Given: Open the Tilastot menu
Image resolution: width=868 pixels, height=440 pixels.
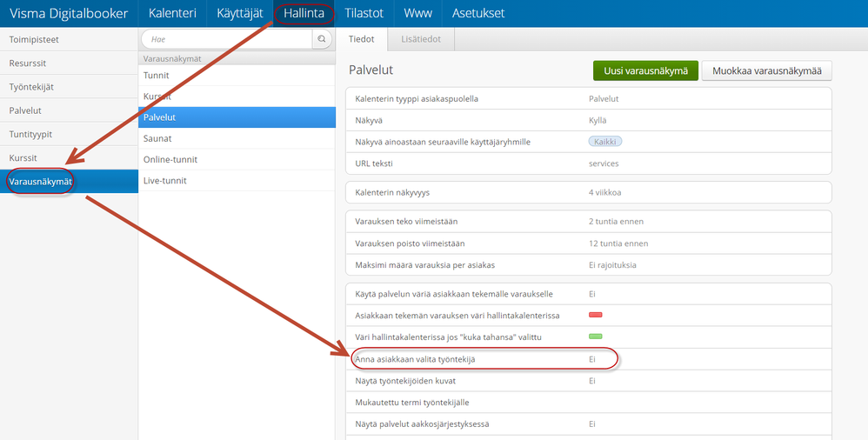Looking at the screenshot, I should coord(364,13).
